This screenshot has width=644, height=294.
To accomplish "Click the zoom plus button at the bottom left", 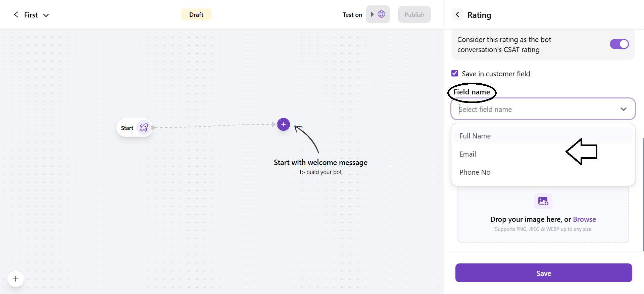I will tap(16, 279).
